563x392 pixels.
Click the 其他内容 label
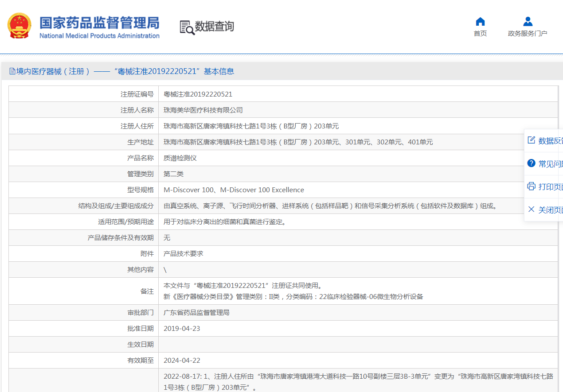(141, 270)
